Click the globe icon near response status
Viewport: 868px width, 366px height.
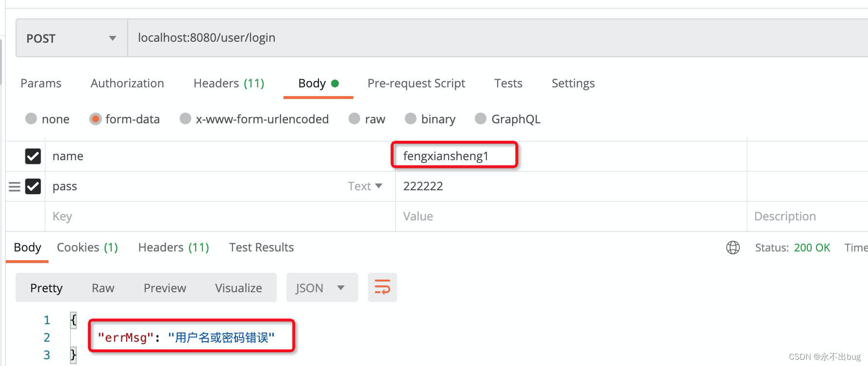pos(732,248)
